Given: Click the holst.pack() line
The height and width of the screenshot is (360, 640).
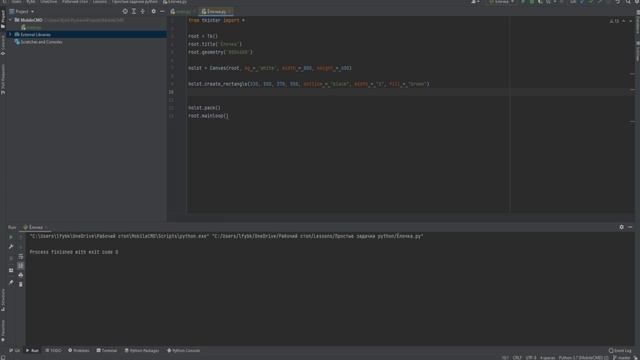Looking at the screenshot, I should click(204, 108).
